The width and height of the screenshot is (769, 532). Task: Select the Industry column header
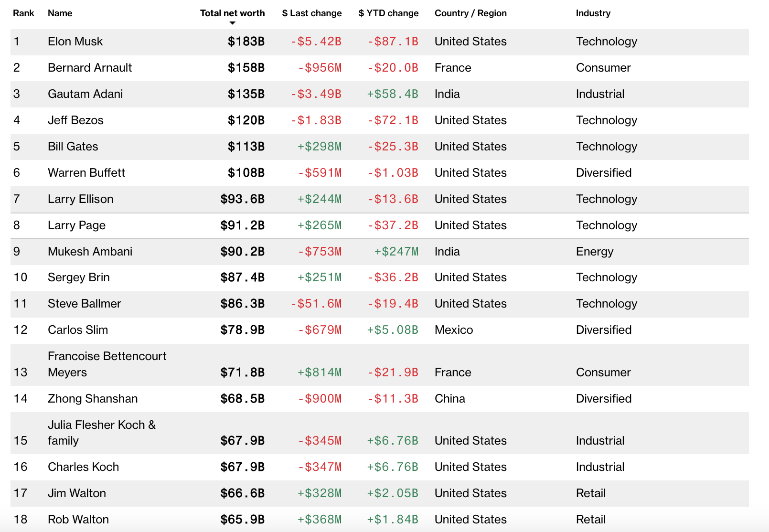click(593, 13)
